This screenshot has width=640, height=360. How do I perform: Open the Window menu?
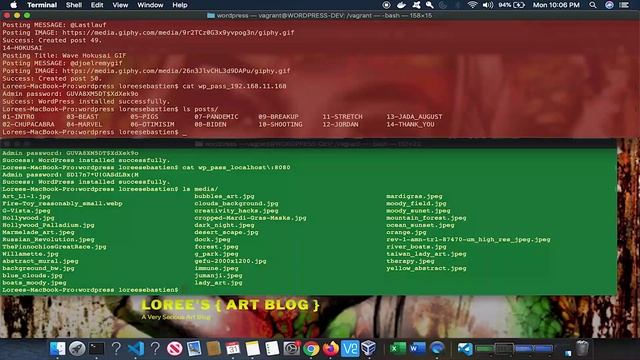[150, 5]
